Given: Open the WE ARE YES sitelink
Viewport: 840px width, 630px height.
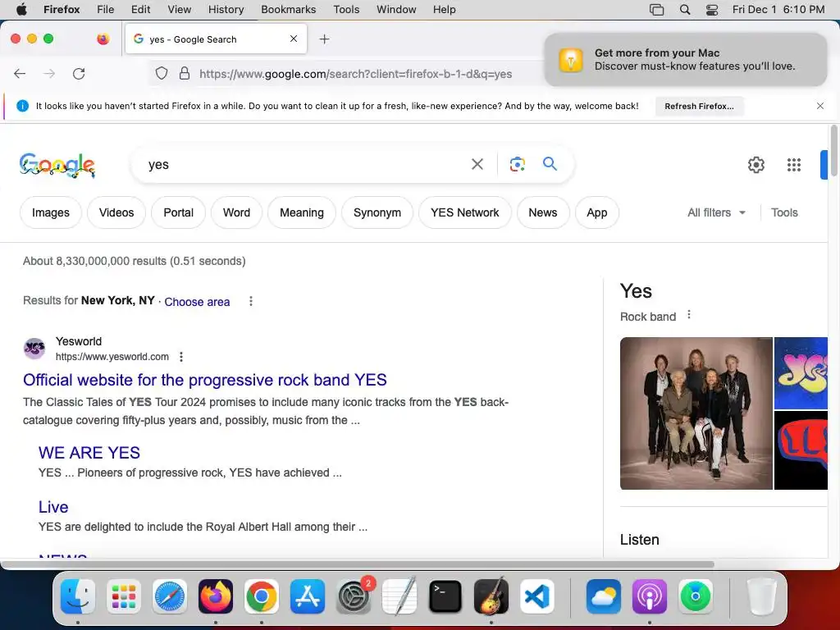Looking at the screenshot, I should pyautogui.click(x=89, y=453).
